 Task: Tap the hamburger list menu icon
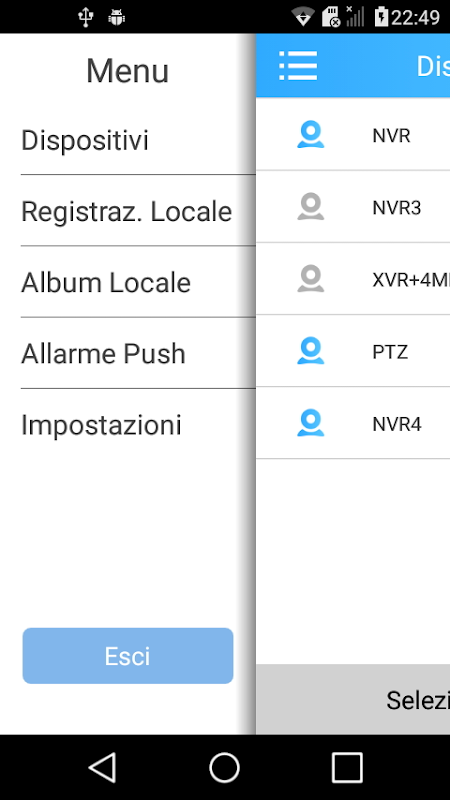click(x=298, y=66)
